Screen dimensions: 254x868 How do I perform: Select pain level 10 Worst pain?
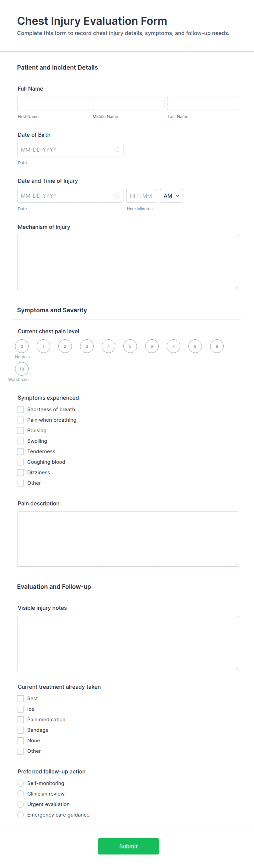pyautogui.click(x=22, y=369)
